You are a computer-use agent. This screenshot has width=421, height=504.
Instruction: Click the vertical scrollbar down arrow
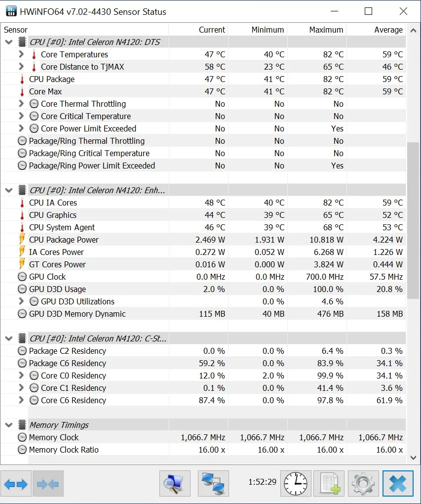[414, 458]
